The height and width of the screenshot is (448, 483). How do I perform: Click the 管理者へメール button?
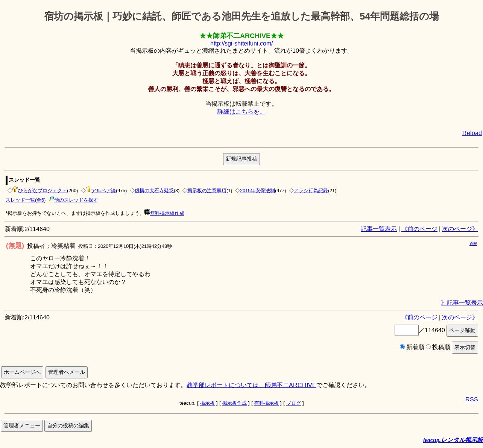[67, 372]
